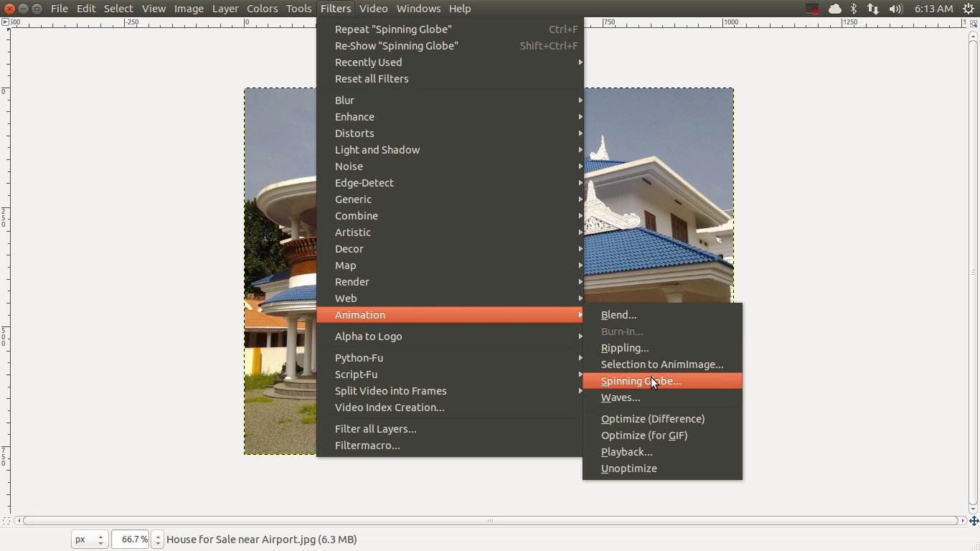Screen dimensions: 980x551
Task: Click the session gear icon
Action: point(970,9)
